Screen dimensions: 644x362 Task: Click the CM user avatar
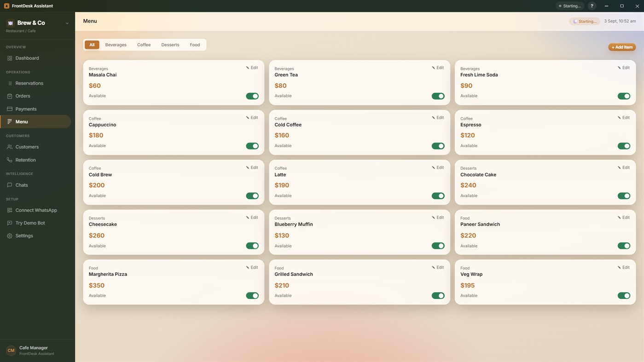[11, 351]
